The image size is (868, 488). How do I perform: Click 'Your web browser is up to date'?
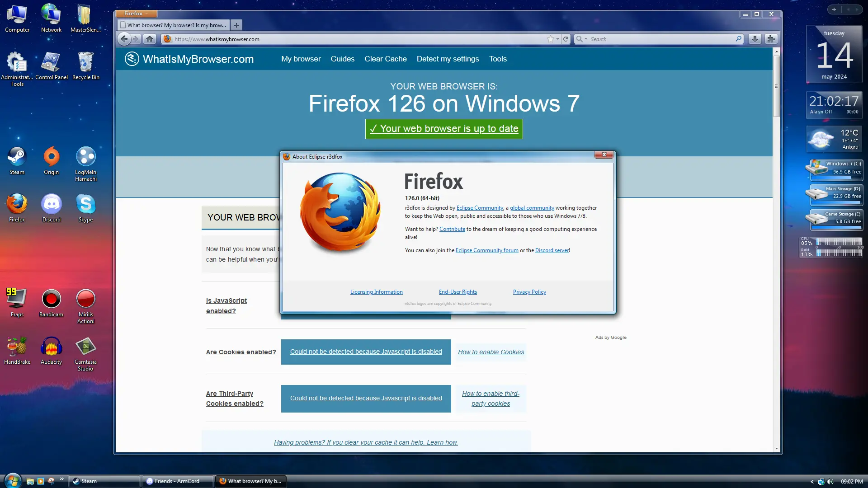pyautogui.click(x=444, y=129)
